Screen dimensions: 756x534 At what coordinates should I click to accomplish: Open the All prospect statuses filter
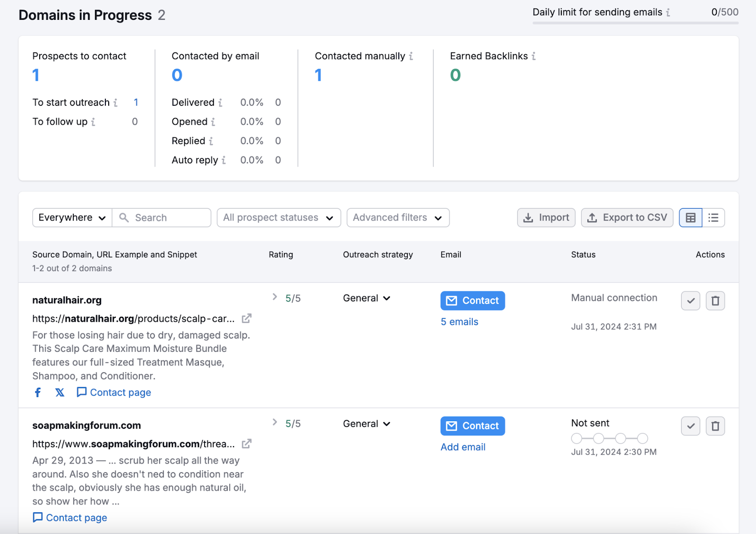278,218
